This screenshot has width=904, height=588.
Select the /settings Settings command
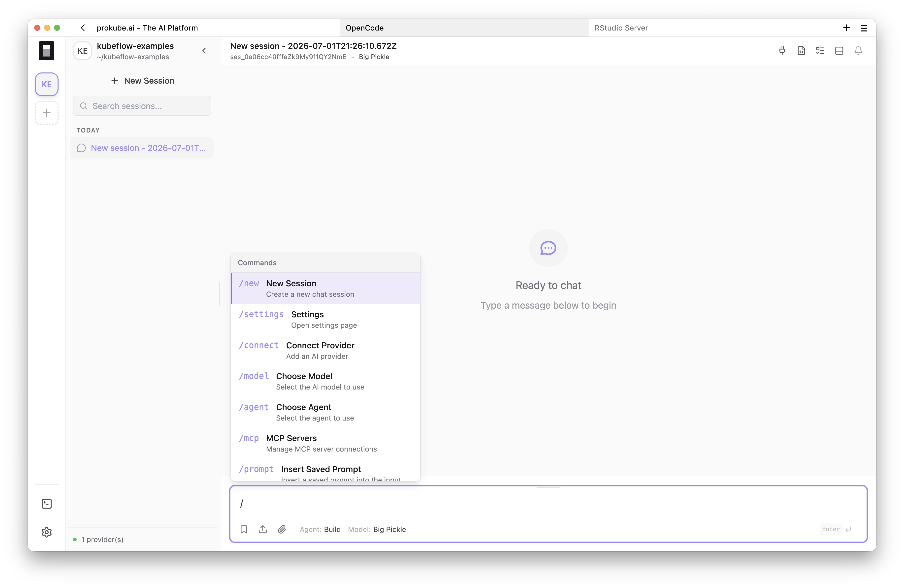click(x=325, y=319)
